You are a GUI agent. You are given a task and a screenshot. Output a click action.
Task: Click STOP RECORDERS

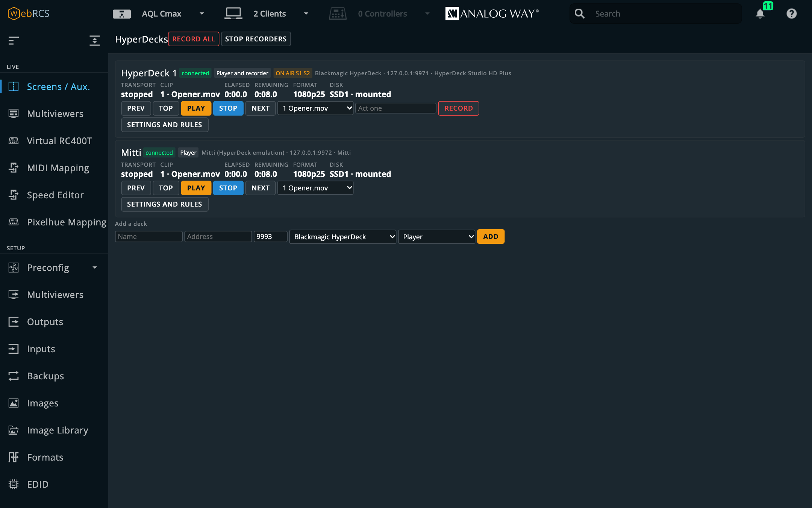coord(256,39)
